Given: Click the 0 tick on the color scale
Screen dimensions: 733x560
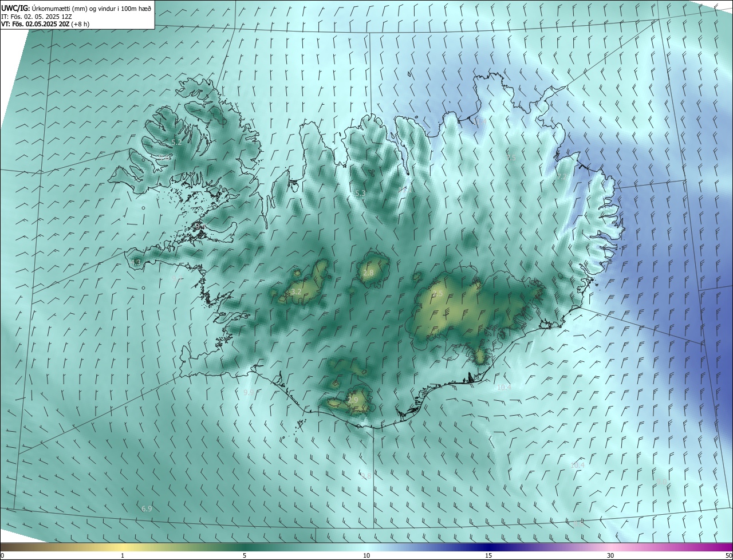Looking at the screenshot, I should tap(2, 555).
